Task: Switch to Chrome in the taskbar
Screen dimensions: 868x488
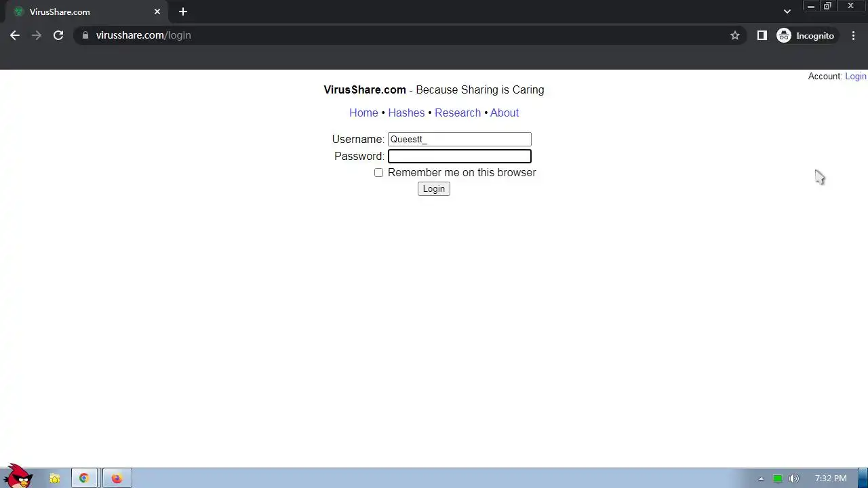Action: coord(84,479)
